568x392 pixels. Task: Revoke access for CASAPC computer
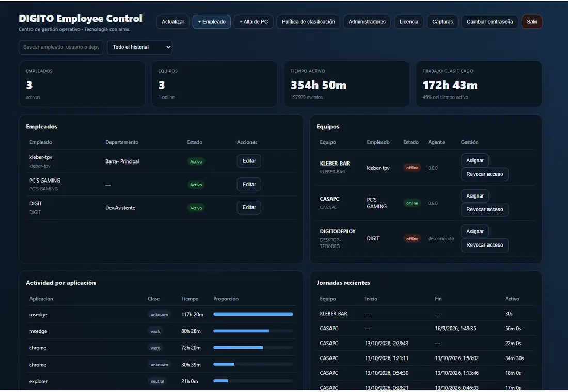click(484, 209)
